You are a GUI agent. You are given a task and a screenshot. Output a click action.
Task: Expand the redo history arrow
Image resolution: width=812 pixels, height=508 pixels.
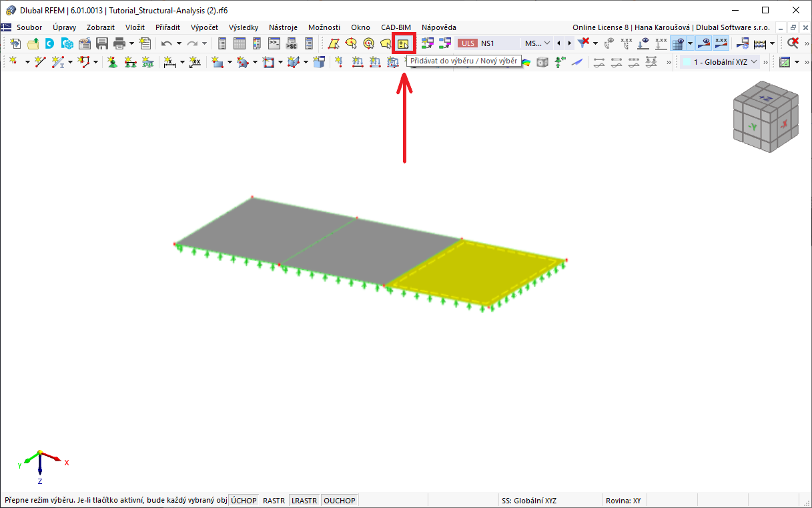(x=204, y=43)
